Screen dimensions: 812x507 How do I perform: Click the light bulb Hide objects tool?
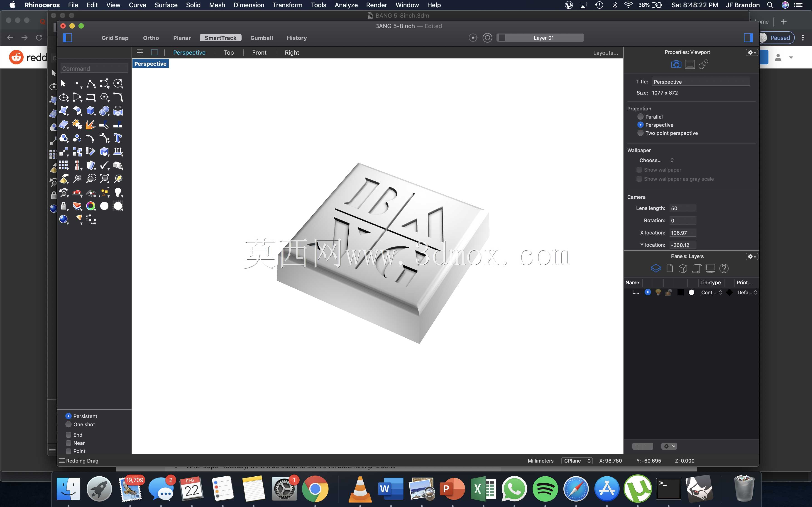118,193
